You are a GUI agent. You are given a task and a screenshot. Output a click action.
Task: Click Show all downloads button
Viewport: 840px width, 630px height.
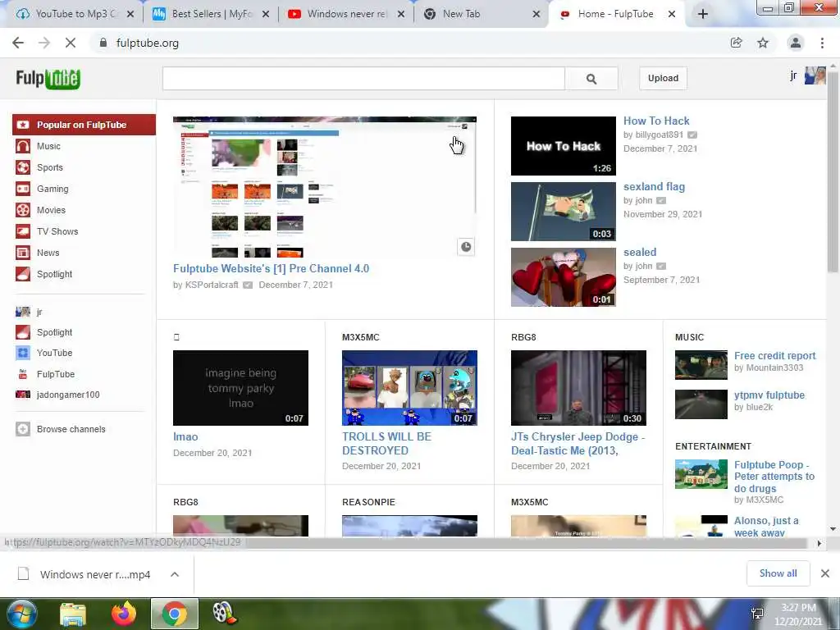778,573
